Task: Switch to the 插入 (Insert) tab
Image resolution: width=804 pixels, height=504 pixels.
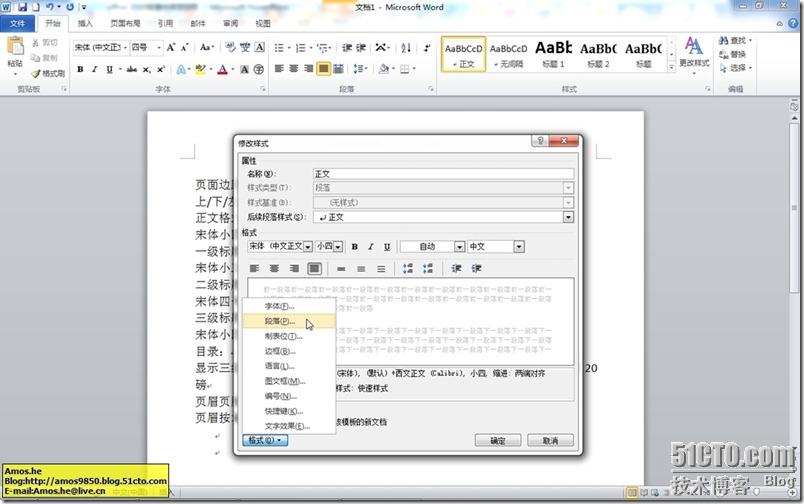Action: click(85, 24)
